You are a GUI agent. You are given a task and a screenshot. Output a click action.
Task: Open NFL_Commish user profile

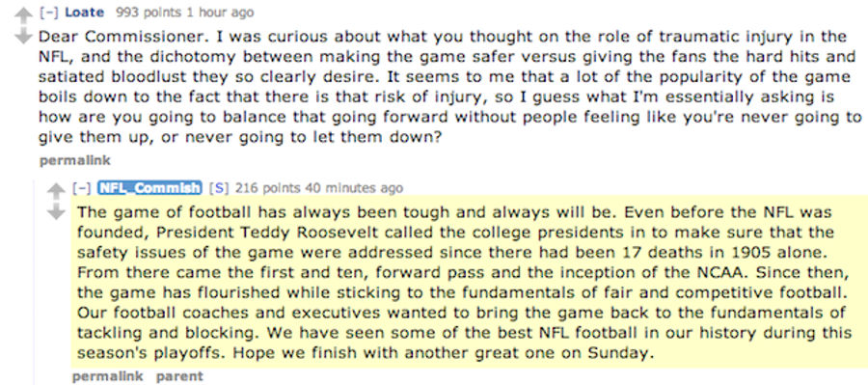pyautogui.click(x=150, y=188)
